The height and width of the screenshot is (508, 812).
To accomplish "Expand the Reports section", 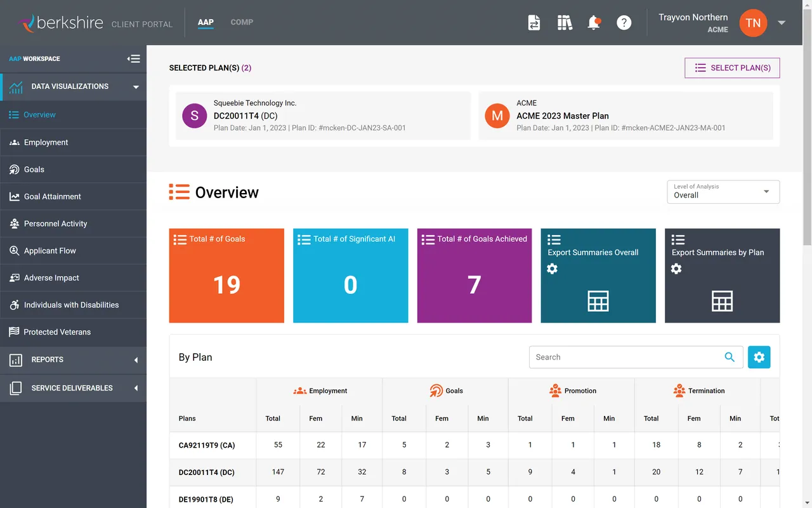I will [48, 359].
